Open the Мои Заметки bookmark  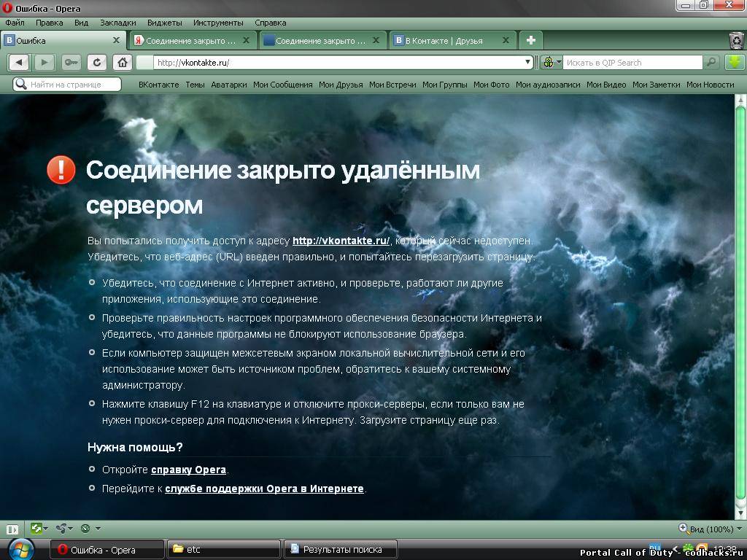pyautogui.click(x=656, y=85)
